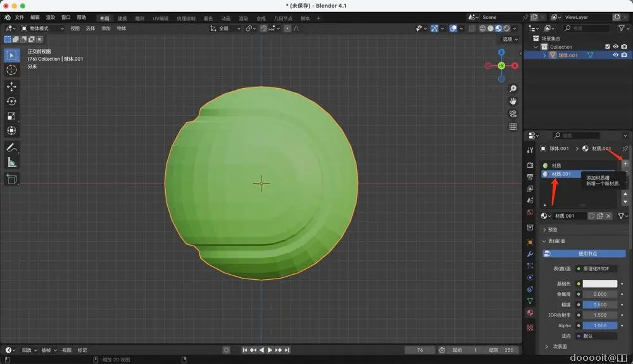Click the pan view hand icon
The width and height of the screenshot is (633, 364).
(513, 101)
